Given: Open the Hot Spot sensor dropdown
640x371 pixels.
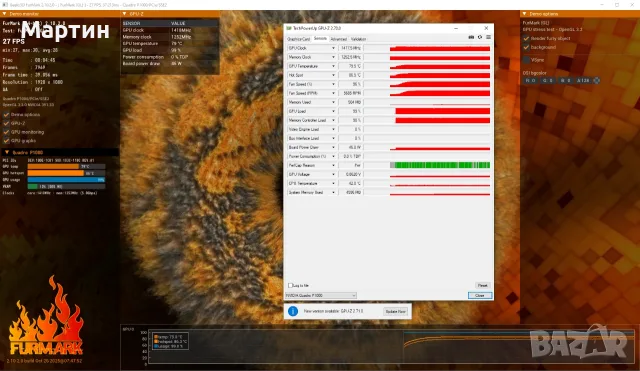Looking at the screenshot, I should coord(333,75).
